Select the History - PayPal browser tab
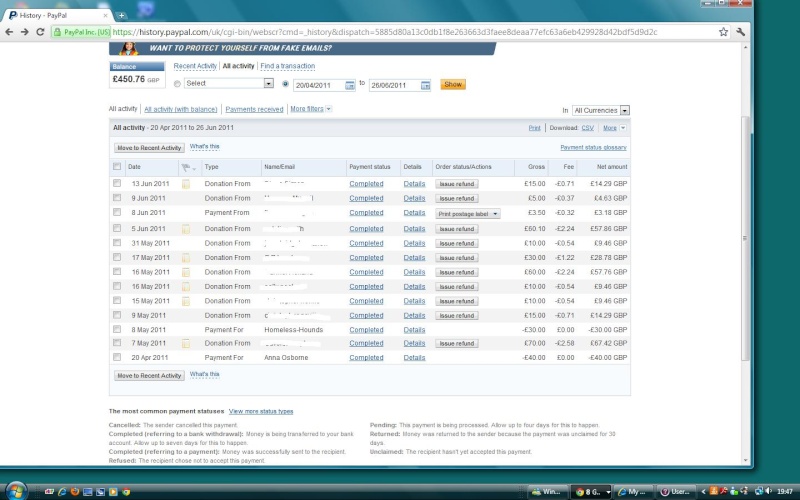Screen dimensions: 800x500 pos(56,15)
